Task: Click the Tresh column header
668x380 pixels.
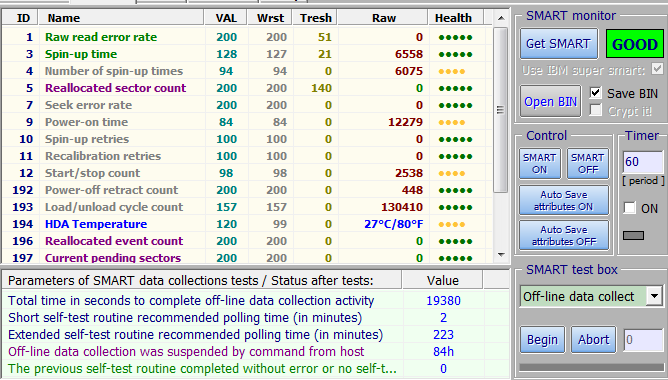Action: pyautogui.click(x=315, y=18)
